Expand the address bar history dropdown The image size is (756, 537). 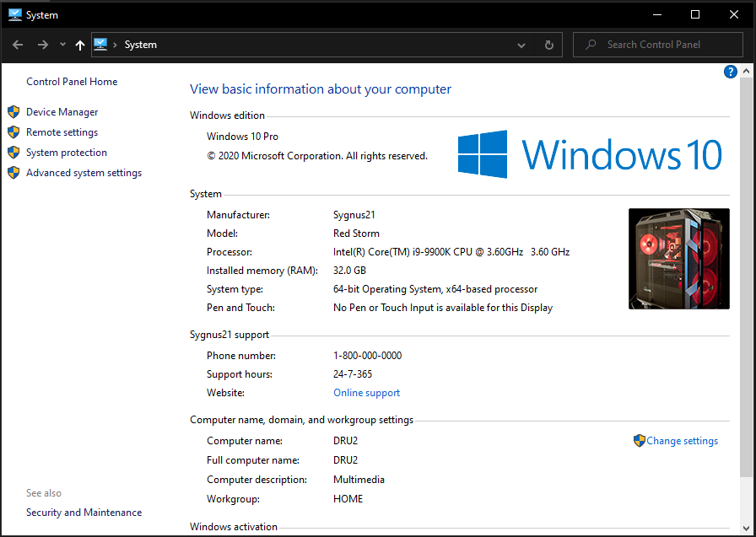pos(521,46)
